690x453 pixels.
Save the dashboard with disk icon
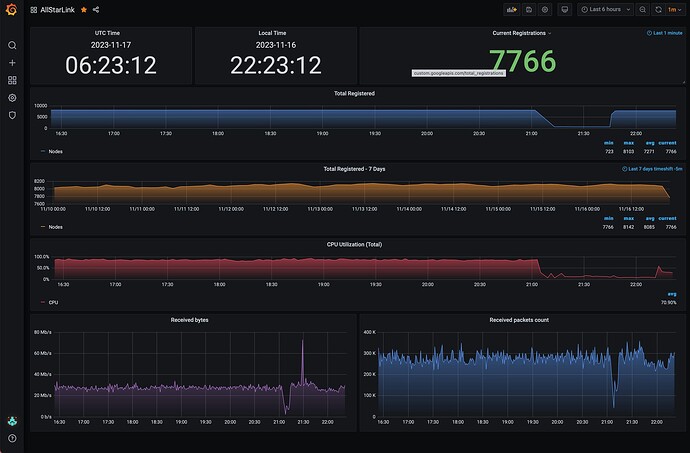pyautogui.click(x=529, y=10)
